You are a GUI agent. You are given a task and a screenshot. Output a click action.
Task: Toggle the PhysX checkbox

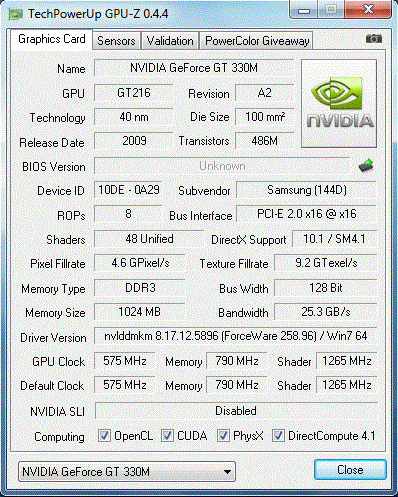223,436
